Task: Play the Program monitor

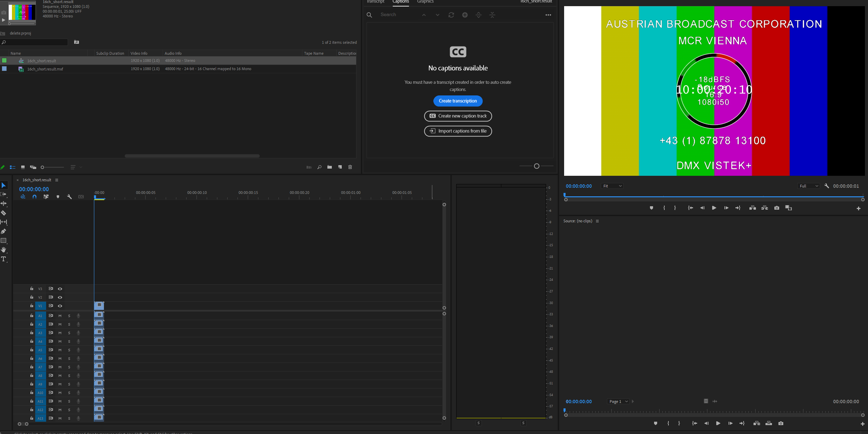Action: coord(714,208)
